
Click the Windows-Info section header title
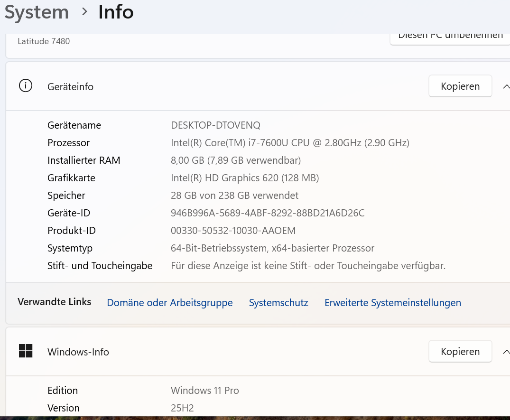point(78,352)
